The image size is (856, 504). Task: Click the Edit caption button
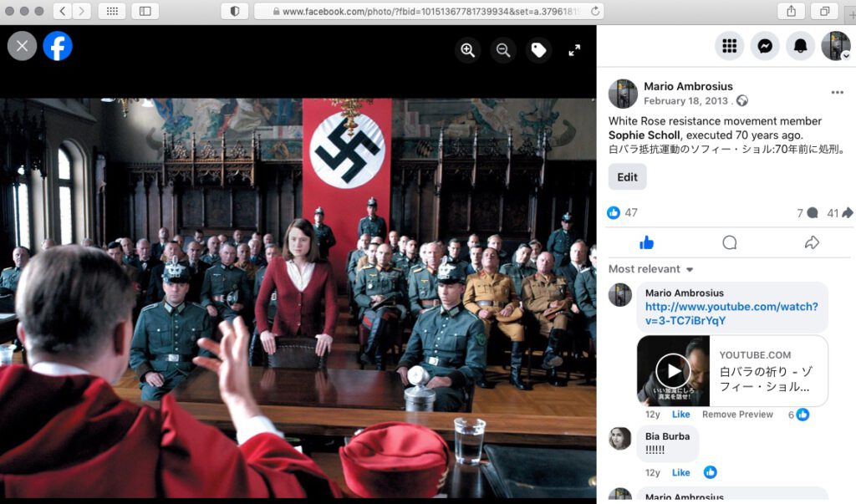pyautogui.click(x=627, y=177)
